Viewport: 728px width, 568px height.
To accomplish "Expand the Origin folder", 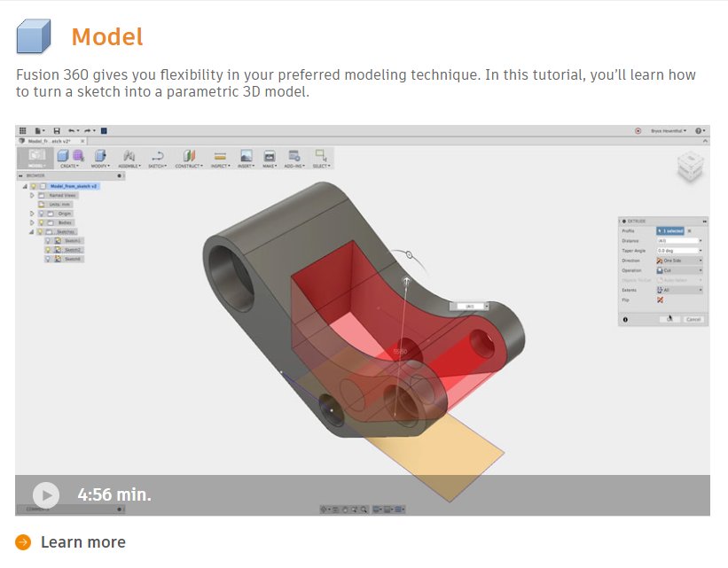I will coord(32,214).
